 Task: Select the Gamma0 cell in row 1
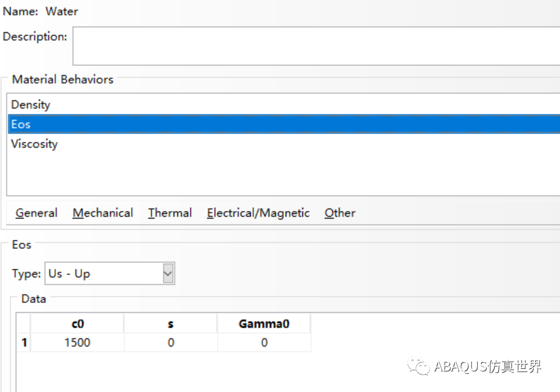[x=264, y=343]
